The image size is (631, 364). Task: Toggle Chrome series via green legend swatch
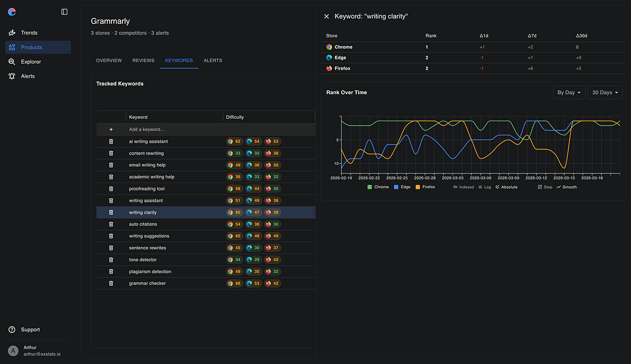click(x=369, y=187)
